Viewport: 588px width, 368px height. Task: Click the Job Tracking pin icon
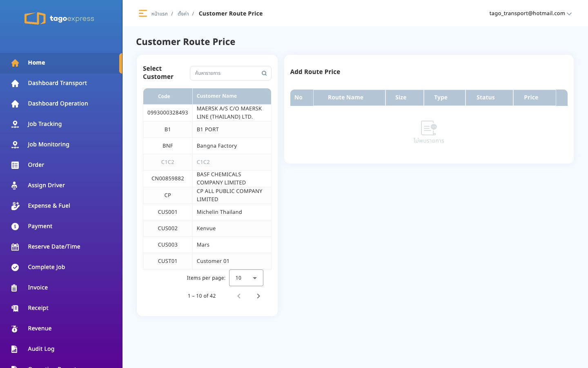tap(15, 124)
